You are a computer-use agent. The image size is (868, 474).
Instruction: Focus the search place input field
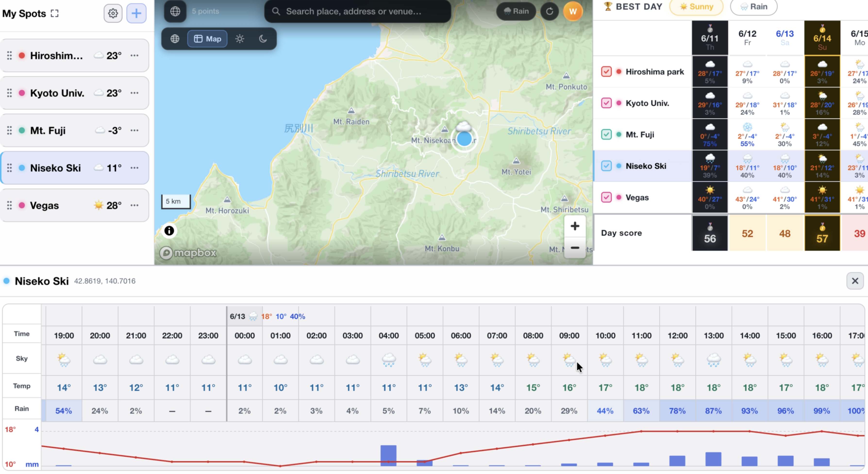point(358,11)
